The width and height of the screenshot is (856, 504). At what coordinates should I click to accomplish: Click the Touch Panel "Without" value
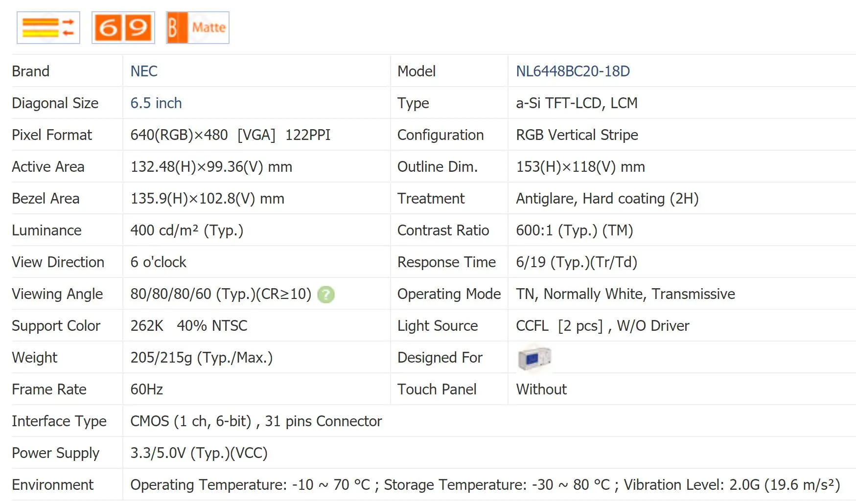(x=541, y=389)
